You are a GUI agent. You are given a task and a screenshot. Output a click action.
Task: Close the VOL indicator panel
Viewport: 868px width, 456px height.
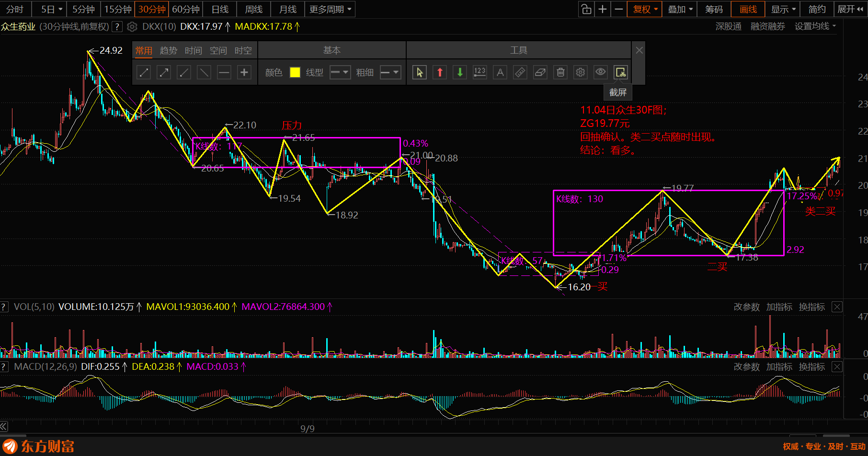(837, 307)
